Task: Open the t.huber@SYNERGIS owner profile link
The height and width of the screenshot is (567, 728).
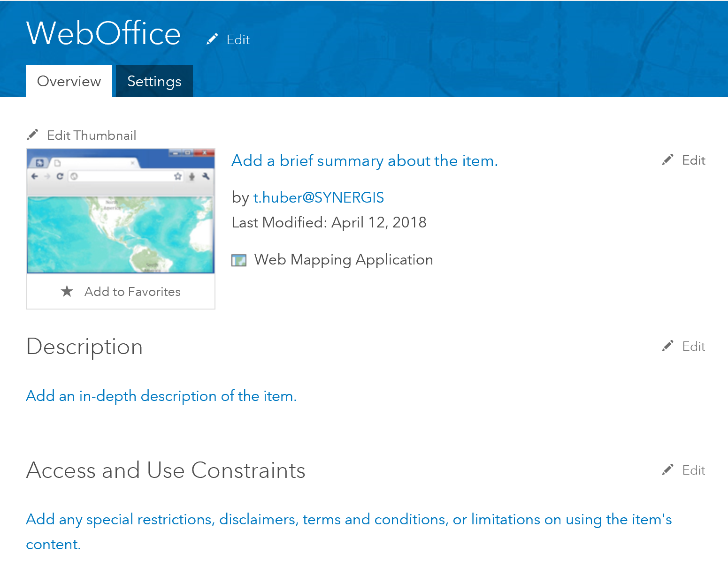Action: [318, 197]
